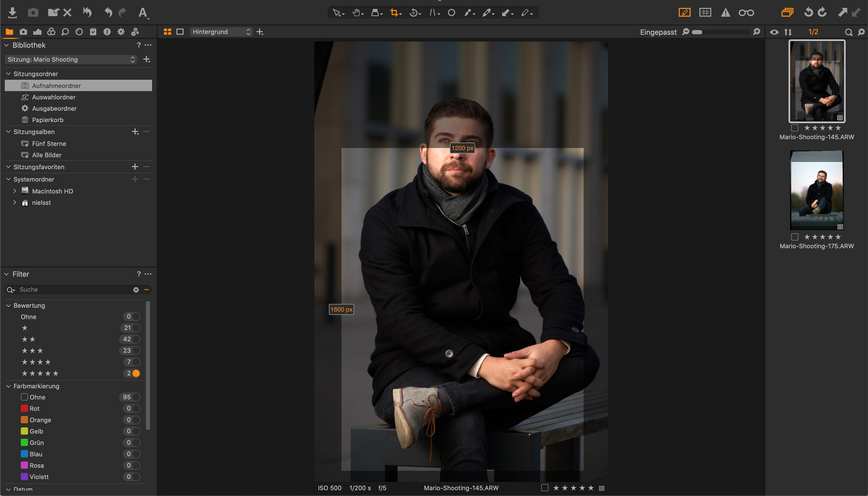Select the Straighten tool

[433, 12]
